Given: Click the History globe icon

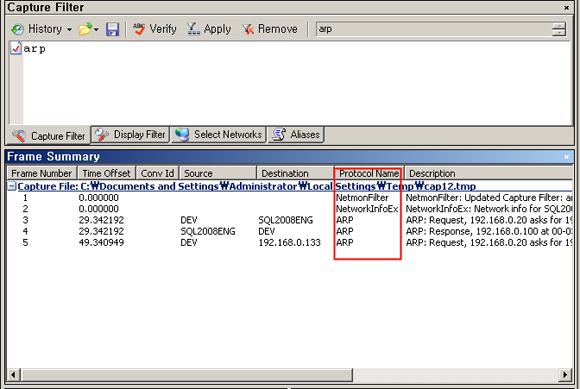Looking at the screenshot, I should pyautogui.click(x=17, y=29).
